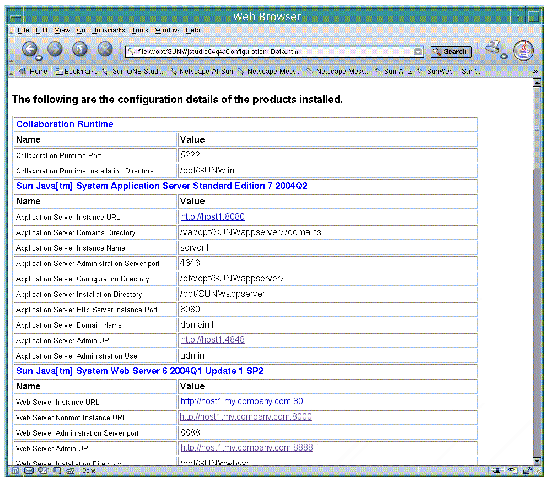
Task: Open the Tools menu
Action: (x=140, y=30)
